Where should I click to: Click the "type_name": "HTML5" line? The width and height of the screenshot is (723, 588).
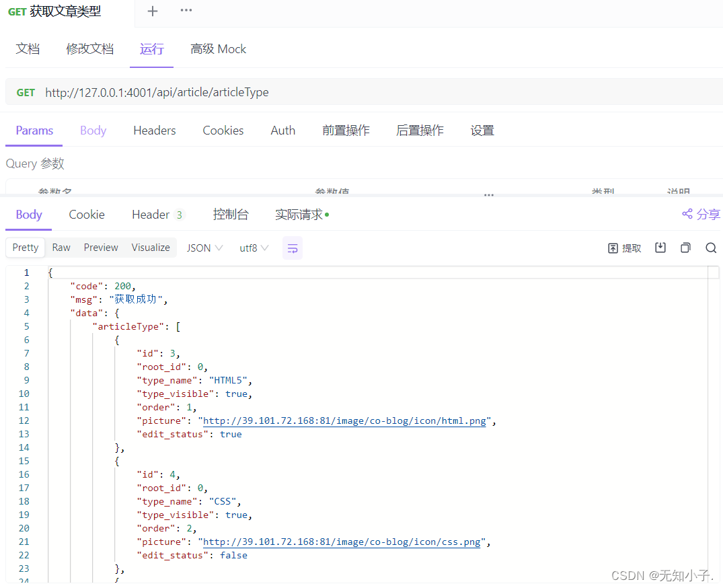tap(194, 381)
